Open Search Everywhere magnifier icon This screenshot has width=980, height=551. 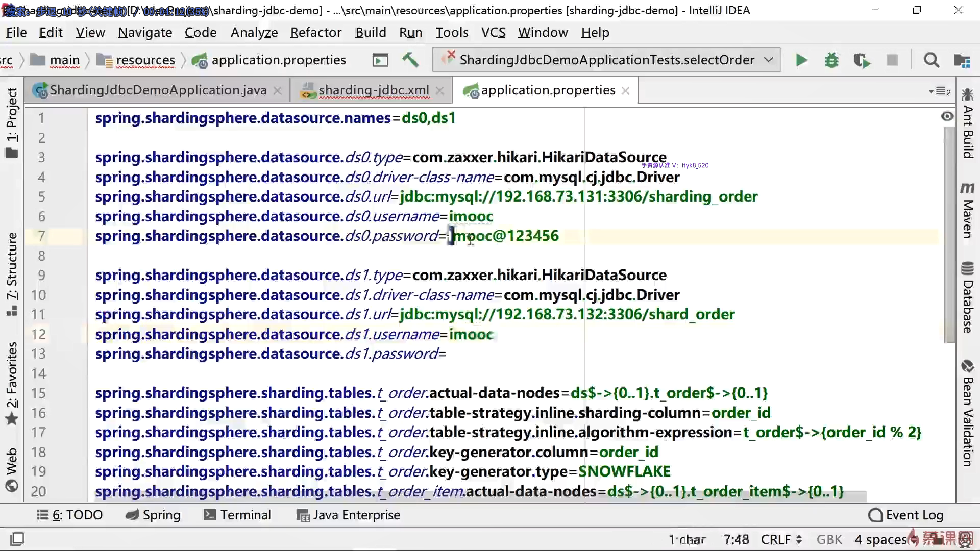[931, 60]
